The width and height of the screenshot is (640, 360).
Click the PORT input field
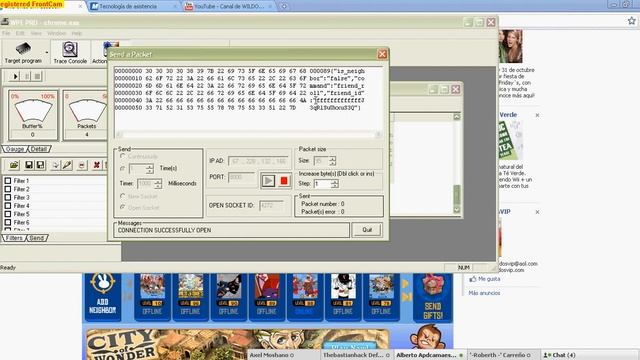(242, 177)
